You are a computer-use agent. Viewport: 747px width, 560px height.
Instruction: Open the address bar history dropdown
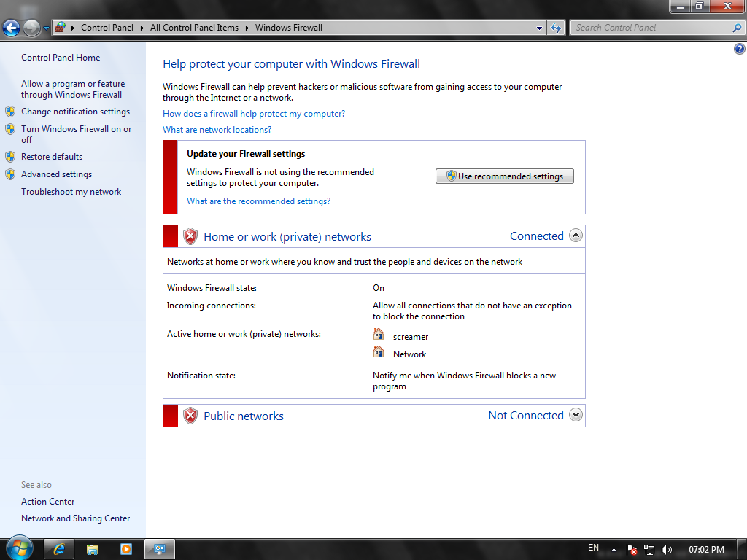coord(539,28)
